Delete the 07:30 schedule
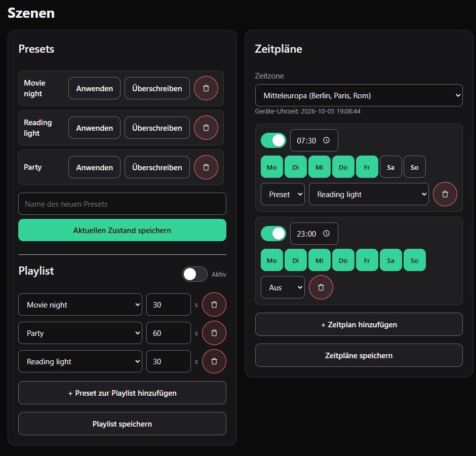The height and width of the screenshot is (456, 476). click(x=445, y=194)
